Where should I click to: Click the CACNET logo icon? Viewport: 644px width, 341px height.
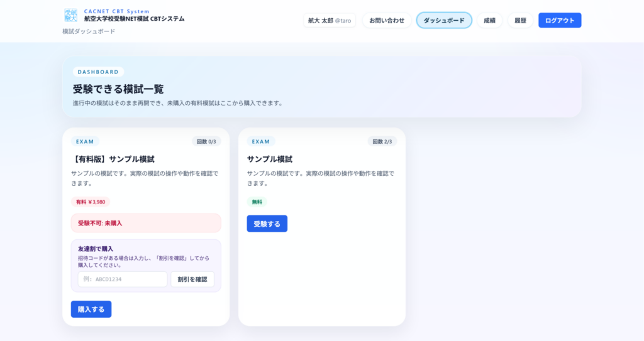(71, 16)
